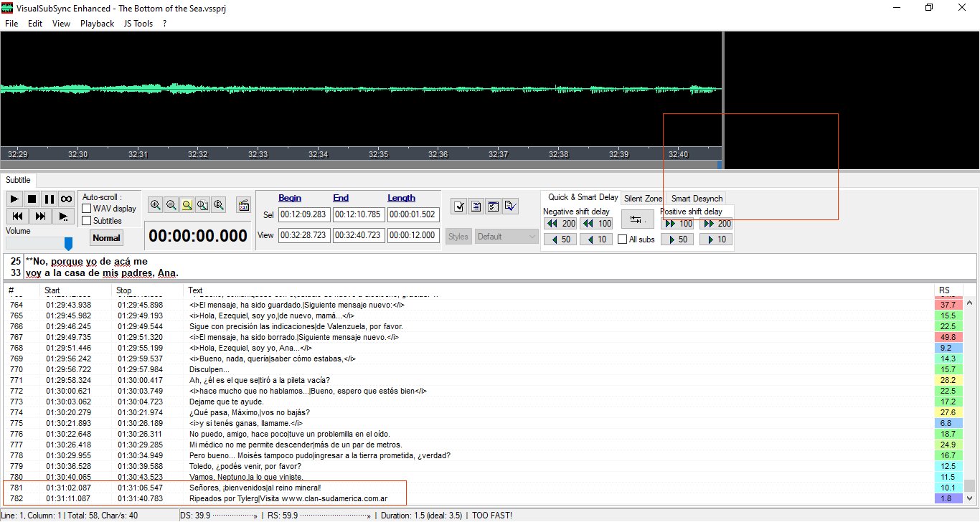
Task: Check the All subs checkbox
Action: coord(623,239)
